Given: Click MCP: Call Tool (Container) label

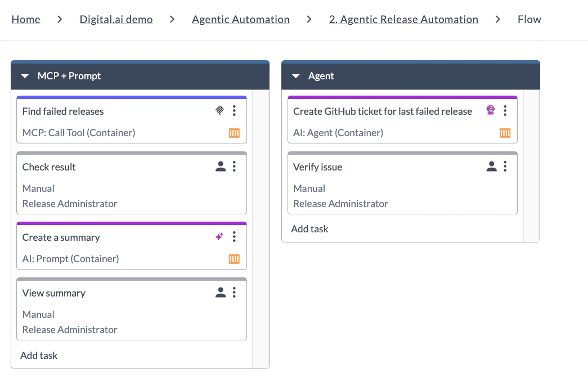Looking at the screenshot, I should pos(79,133).
